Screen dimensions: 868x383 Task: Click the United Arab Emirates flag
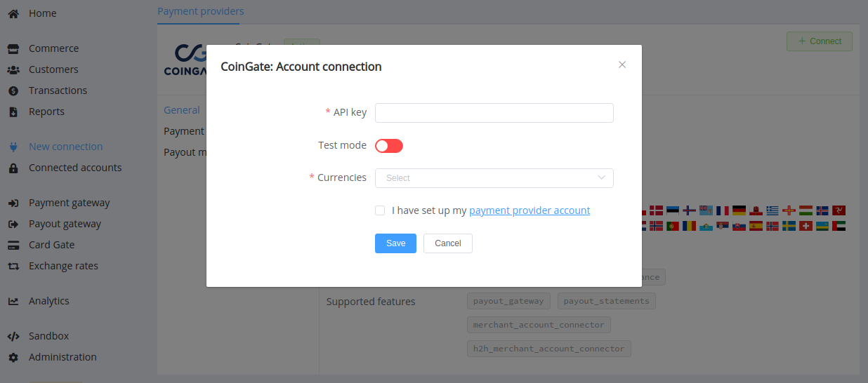839,226
